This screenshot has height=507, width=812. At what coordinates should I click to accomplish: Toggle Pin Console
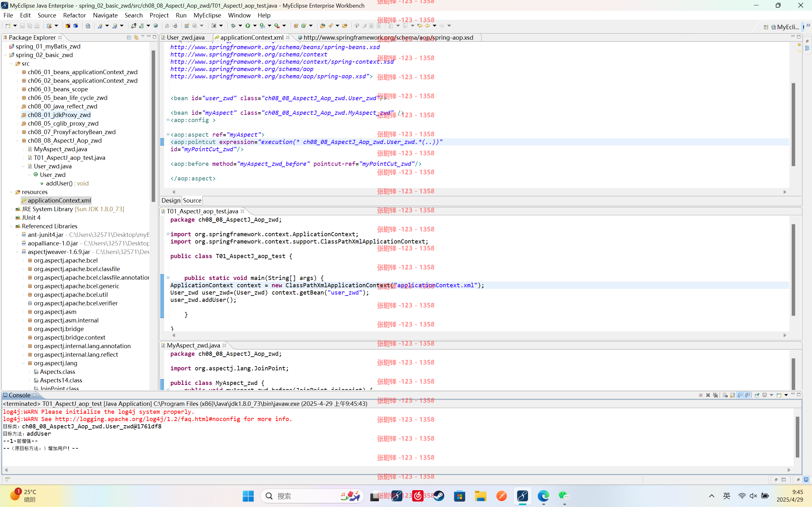pyautogui.click(x=757, y=395)
